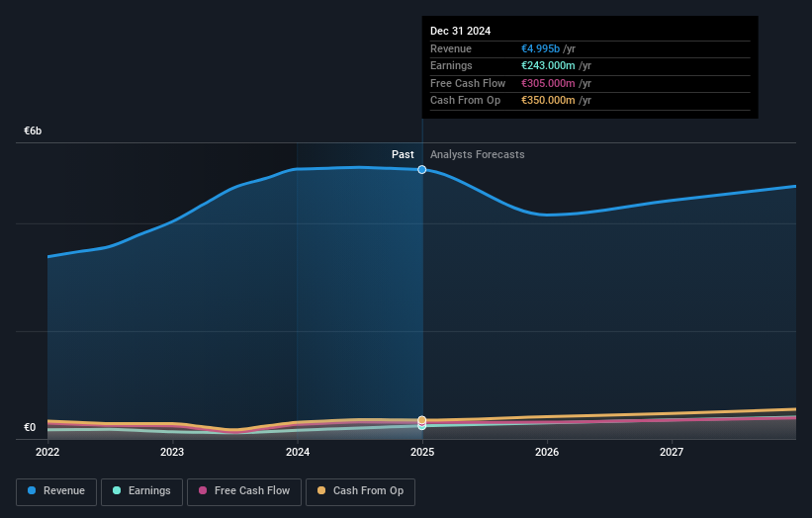Toggle the Earnings series legend button
This screenshot has height=518, width=812.
coord(141,491)
